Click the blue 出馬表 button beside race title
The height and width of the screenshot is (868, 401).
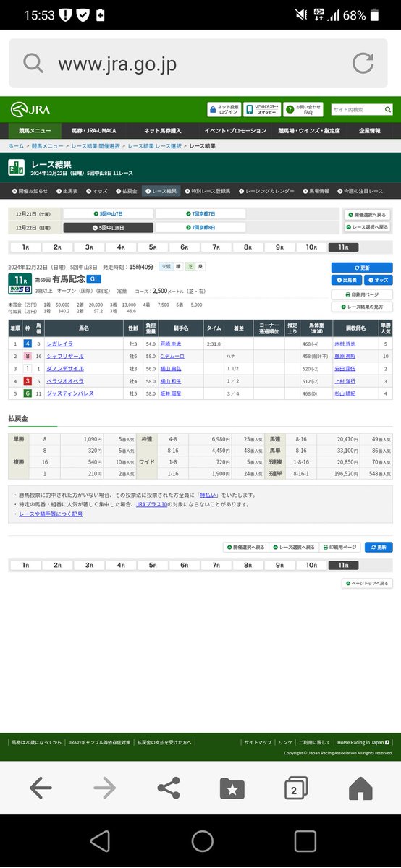(347, 280)
